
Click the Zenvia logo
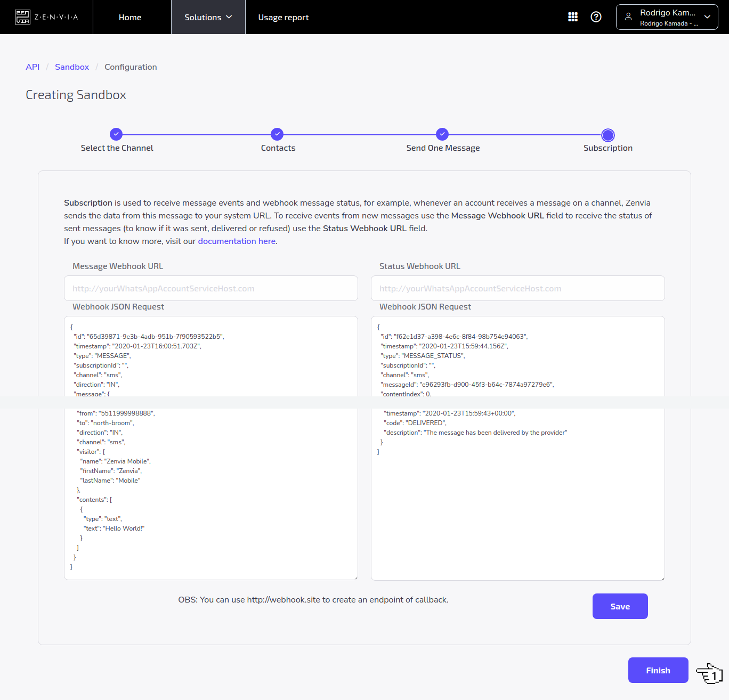[48, 17]
